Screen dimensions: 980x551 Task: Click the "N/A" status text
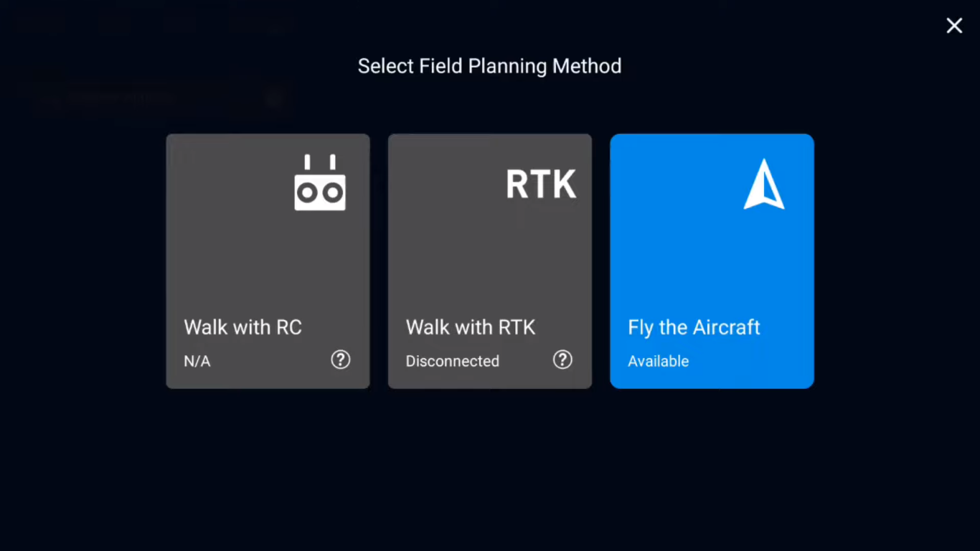197,362
